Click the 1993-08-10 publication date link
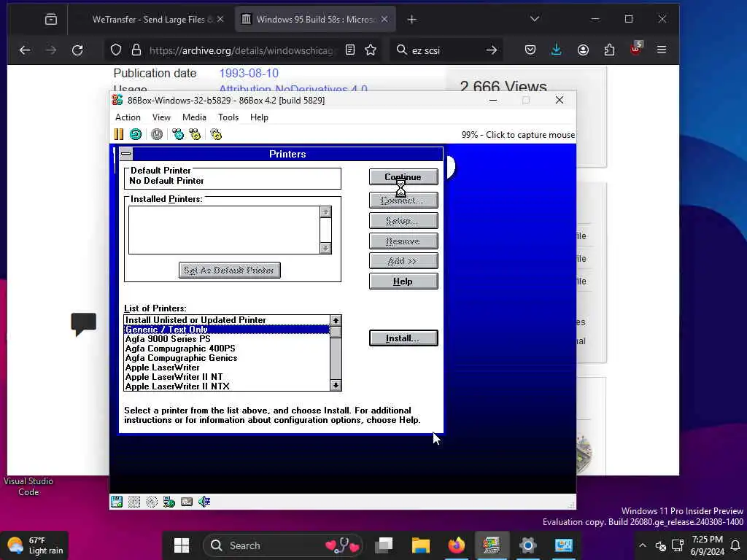Image resolution: width=747 pixels, height=560 pixels. (x=249, y=74)
